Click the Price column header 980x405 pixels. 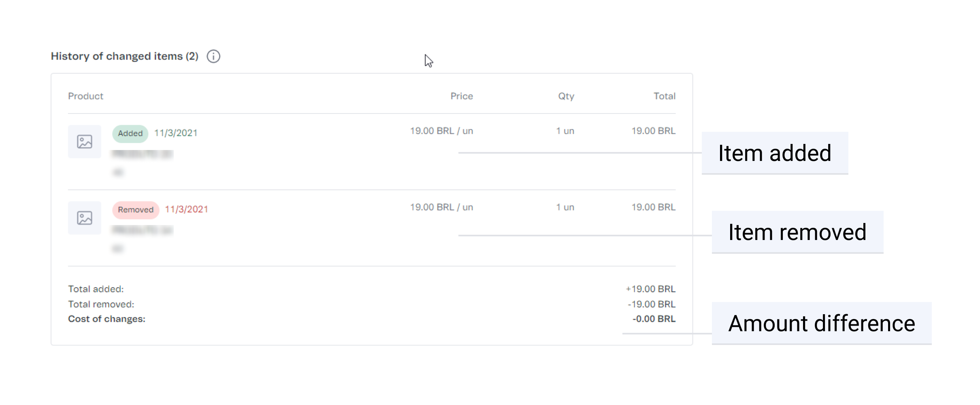pos(461,96)
